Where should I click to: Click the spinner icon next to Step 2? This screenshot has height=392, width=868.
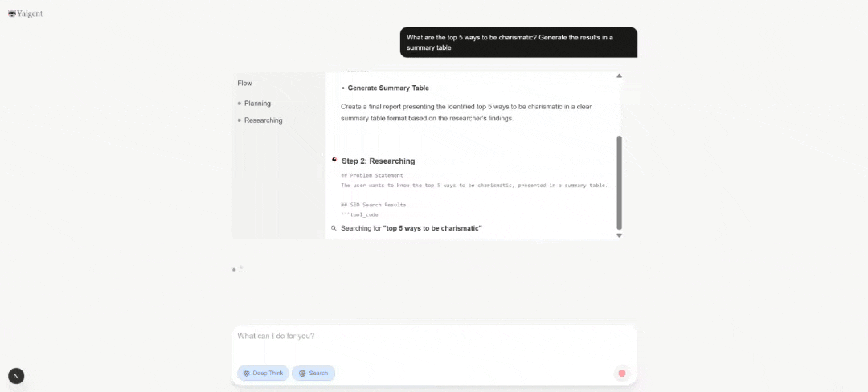(x=334, y=160)
